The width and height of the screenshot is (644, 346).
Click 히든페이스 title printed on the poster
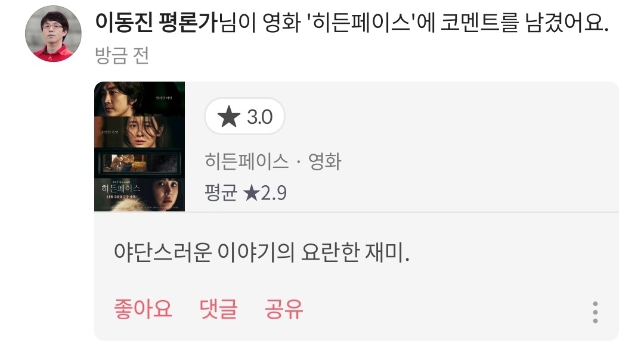click(x=121, y=189)
